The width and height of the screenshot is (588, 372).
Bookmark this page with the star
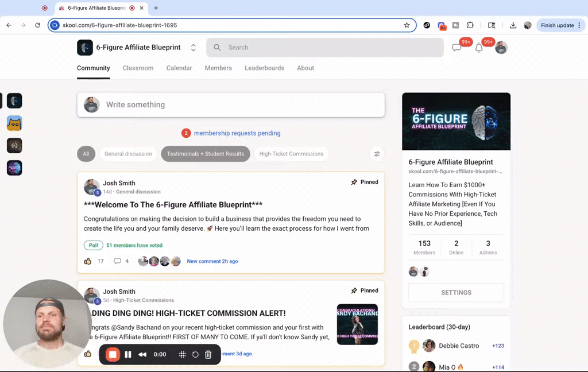point(407,25)
